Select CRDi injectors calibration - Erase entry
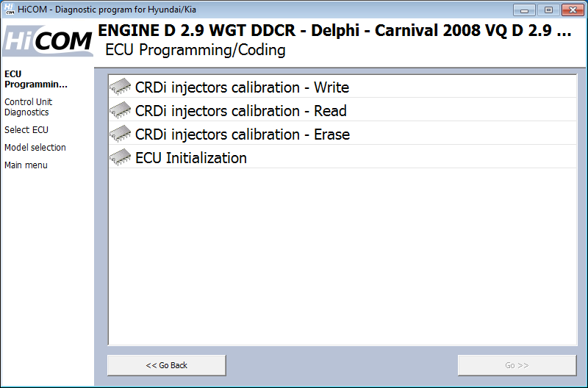588x388 pixels. (242, 134)
